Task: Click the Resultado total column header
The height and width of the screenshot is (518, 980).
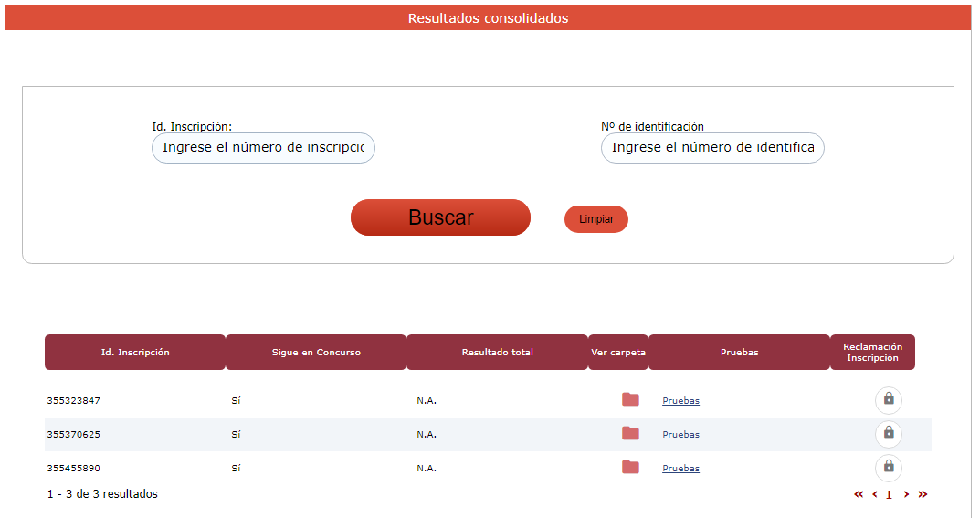Action: coord(497,353)
